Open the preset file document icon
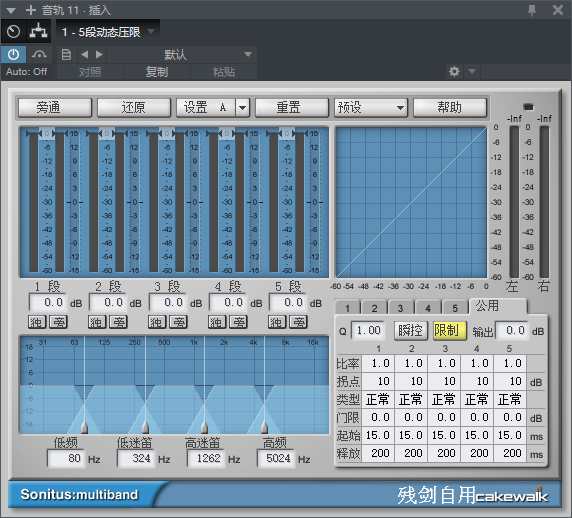Viewport: 572px width, 518px height. point(66,55)
